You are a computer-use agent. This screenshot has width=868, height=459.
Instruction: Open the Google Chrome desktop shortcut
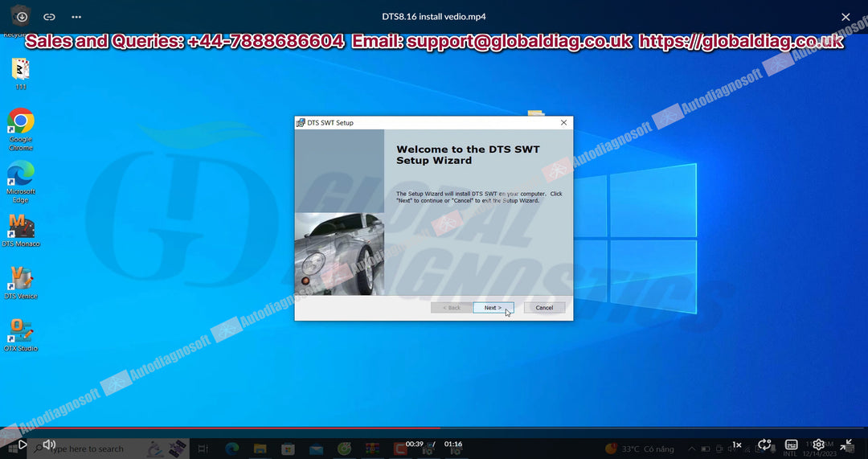pos(20,129)
